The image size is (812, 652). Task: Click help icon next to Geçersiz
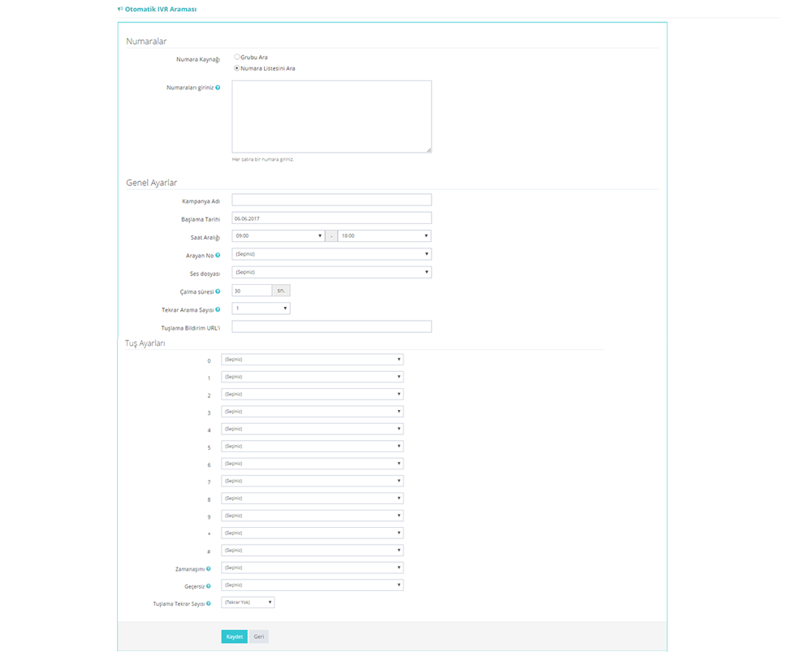[209, 585]
